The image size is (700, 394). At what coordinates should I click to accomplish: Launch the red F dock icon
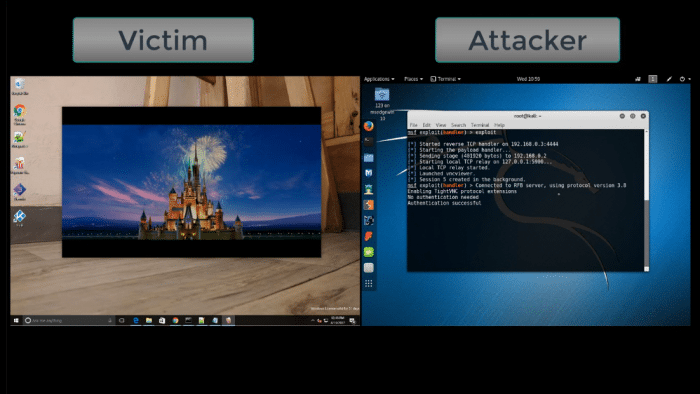(369, 236)
